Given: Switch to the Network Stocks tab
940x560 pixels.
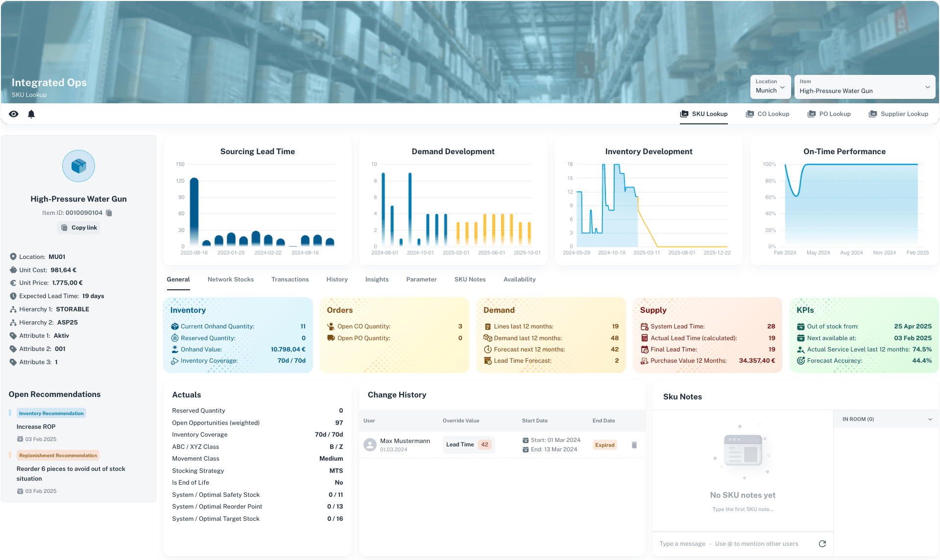Looking at the screenshot, I should (x=230, y=279).
